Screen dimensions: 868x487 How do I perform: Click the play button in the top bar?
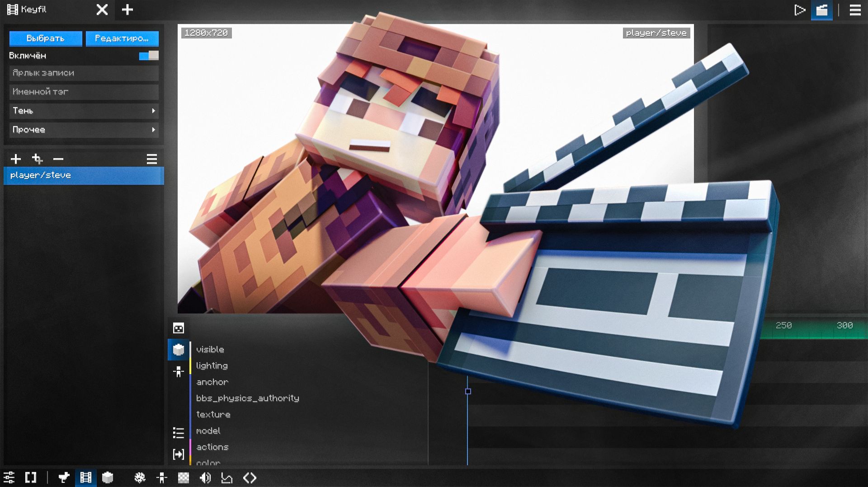[x=800, y=10]
